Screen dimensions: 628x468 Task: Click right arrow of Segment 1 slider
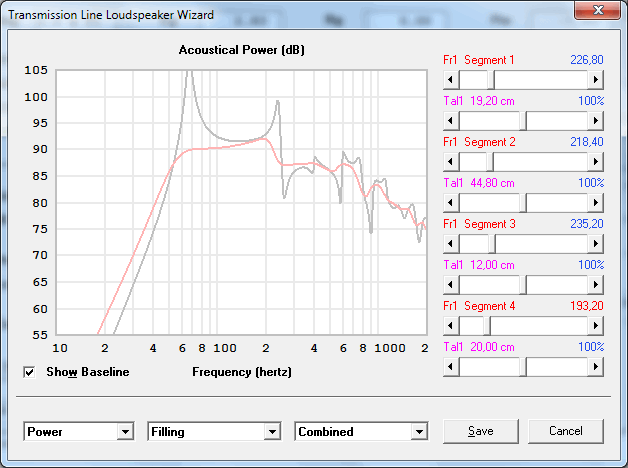[x=596, y=80]
